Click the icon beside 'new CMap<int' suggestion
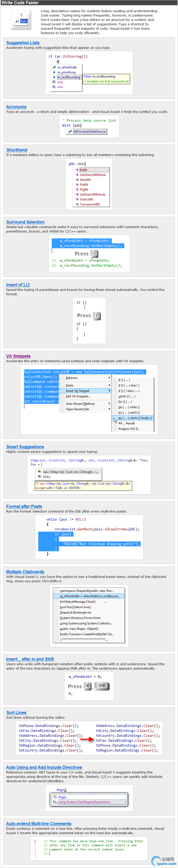The image size is (178, 868). pos(40,472)
